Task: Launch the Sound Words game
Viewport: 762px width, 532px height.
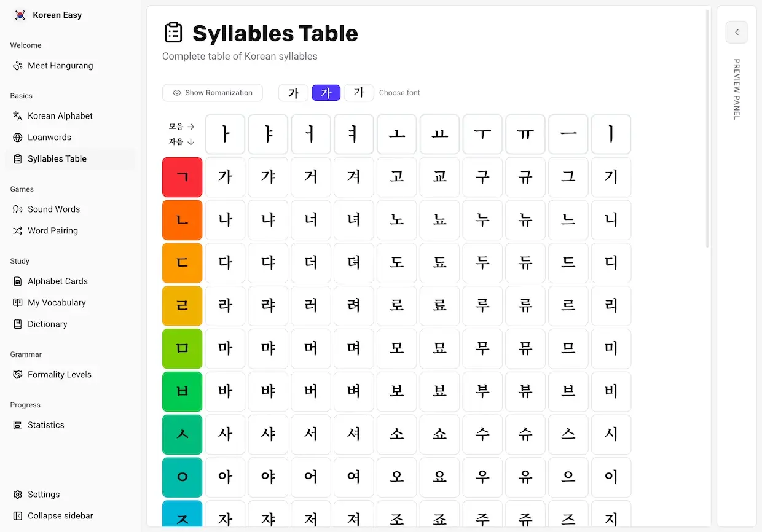Action: (53, 209)
